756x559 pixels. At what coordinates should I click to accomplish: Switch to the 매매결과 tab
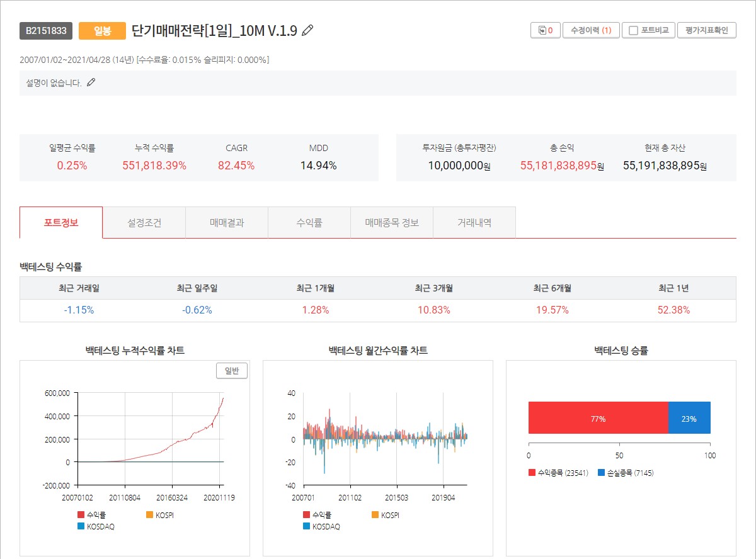point(227,222)
